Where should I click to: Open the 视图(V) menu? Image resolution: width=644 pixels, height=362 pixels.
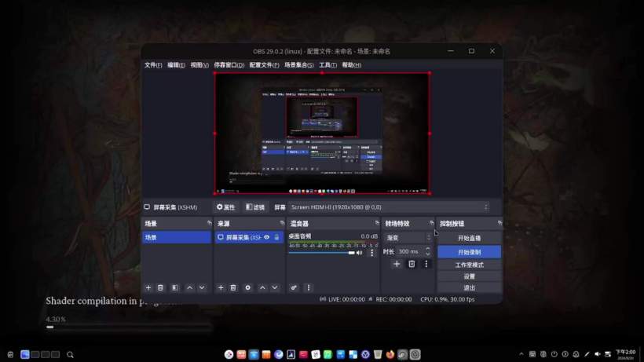(199, 65)
